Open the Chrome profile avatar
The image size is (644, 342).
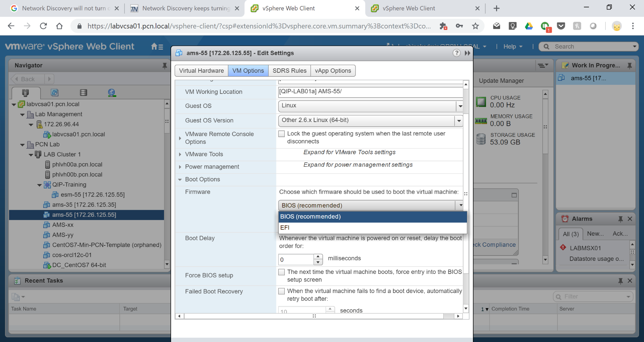(x=617, y=26)
